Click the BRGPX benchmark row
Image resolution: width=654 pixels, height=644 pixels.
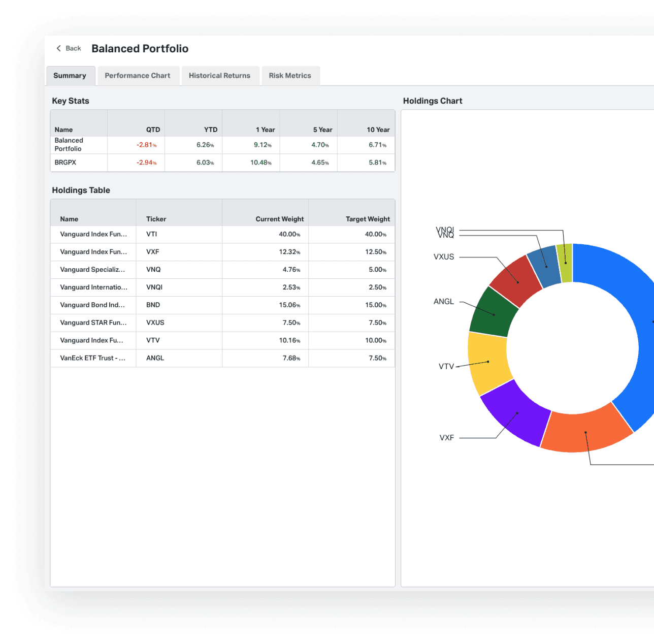66,163
